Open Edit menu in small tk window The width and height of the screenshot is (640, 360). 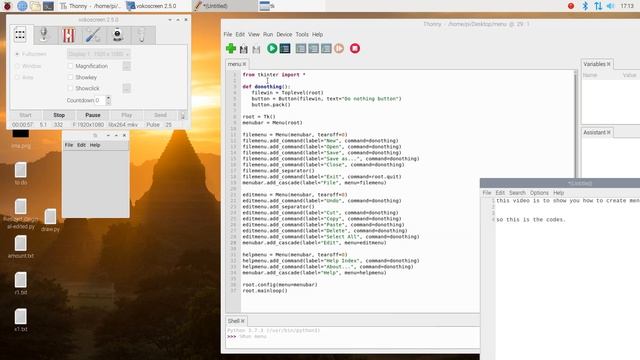click(x=81, y=145)
